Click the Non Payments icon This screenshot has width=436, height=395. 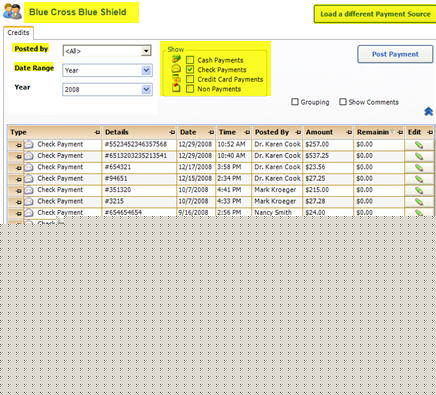coord(176,88)
